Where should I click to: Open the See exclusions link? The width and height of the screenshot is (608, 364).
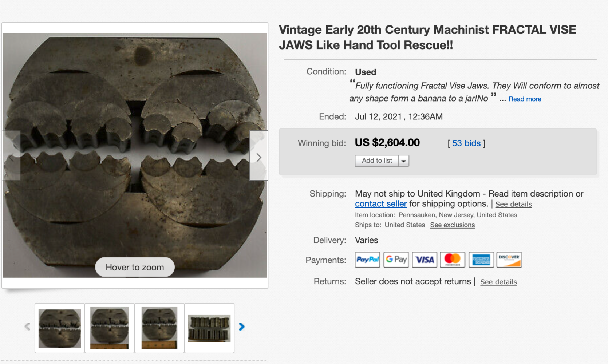[x=452, y=225]
